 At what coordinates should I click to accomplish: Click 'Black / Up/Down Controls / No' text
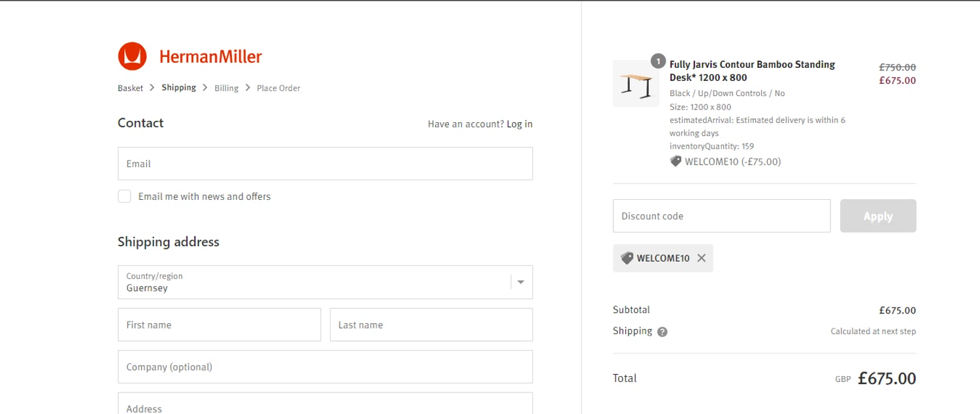727,93
